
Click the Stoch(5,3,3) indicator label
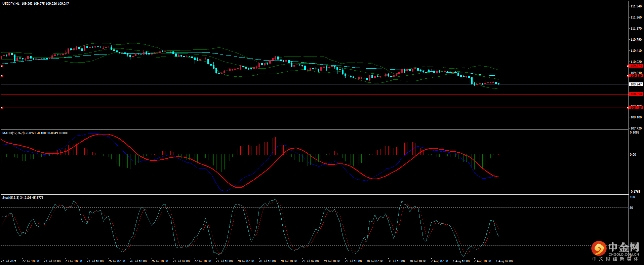pos(11,198)
